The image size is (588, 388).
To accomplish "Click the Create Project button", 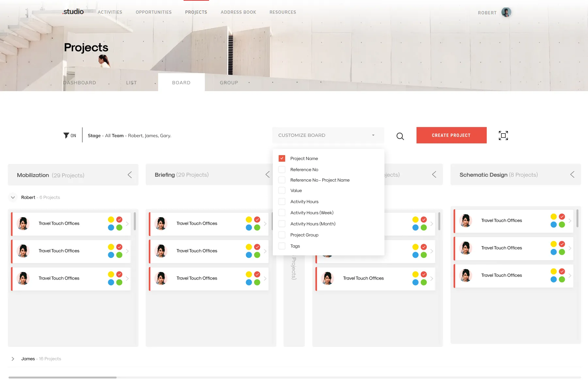I will (451, 135).
